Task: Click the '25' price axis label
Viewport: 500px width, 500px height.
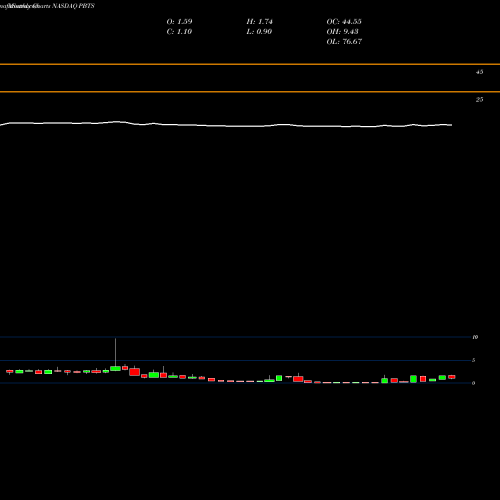Action: click(479, 99)
